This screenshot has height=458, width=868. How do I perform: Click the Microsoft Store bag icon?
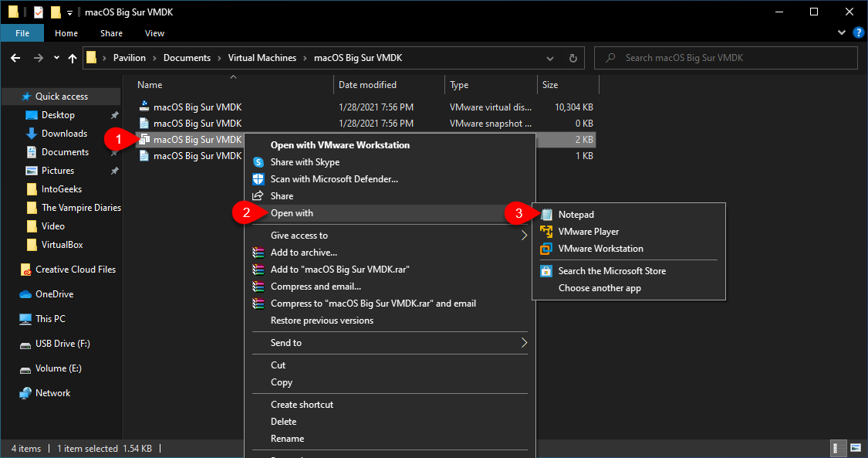coord(546,271)
